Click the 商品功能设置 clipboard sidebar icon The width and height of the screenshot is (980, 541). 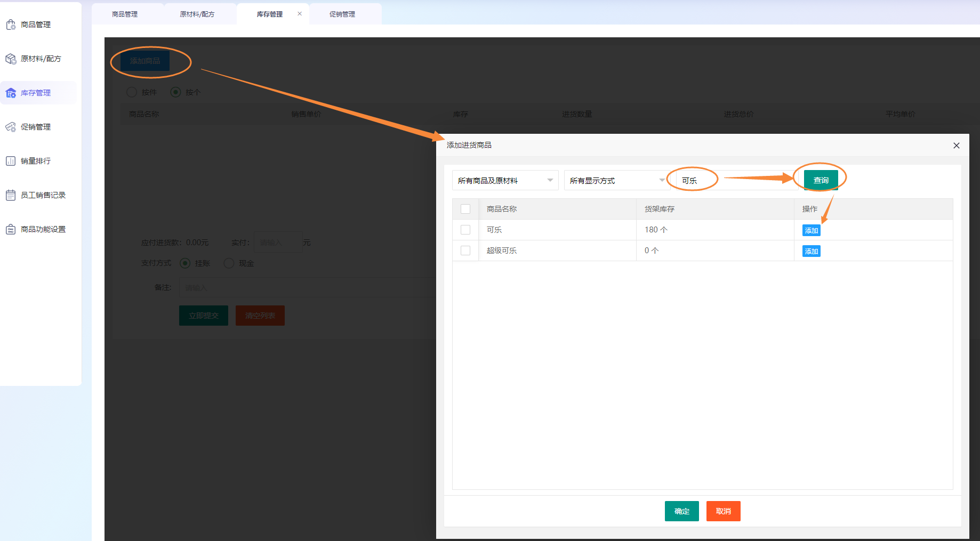[x=11, y=229]
